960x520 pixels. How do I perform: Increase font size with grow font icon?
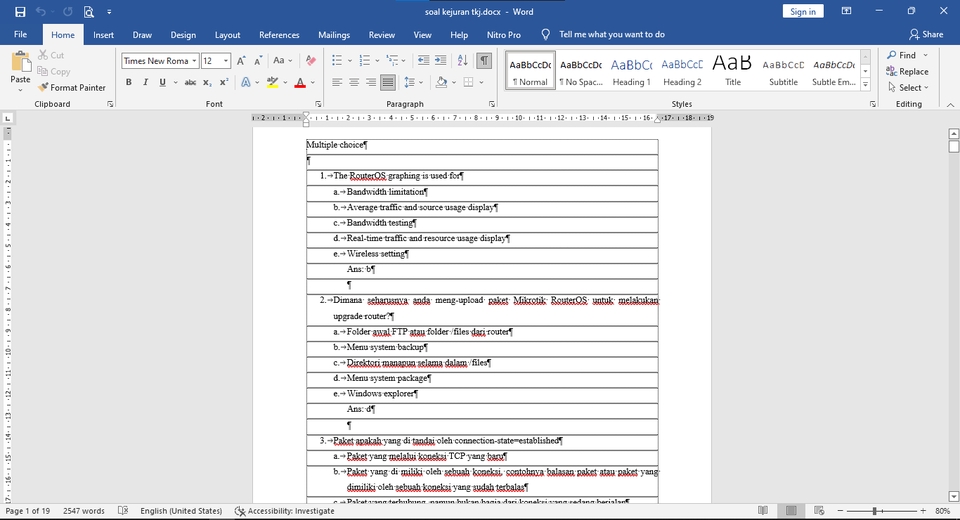241,61
